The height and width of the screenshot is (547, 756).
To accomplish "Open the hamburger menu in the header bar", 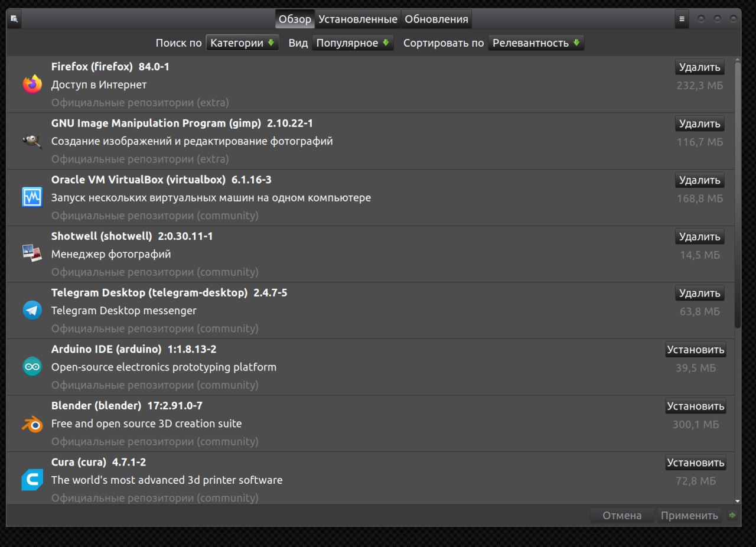I will click(682, 19).
